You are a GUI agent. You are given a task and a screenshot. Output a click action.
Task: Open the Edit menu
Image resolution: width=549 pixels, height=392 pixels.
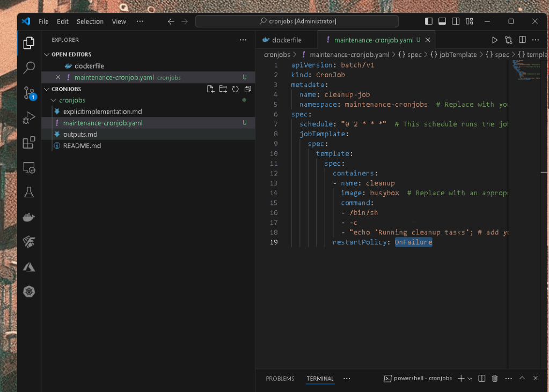pyautogui.click(x=63, y=21)
